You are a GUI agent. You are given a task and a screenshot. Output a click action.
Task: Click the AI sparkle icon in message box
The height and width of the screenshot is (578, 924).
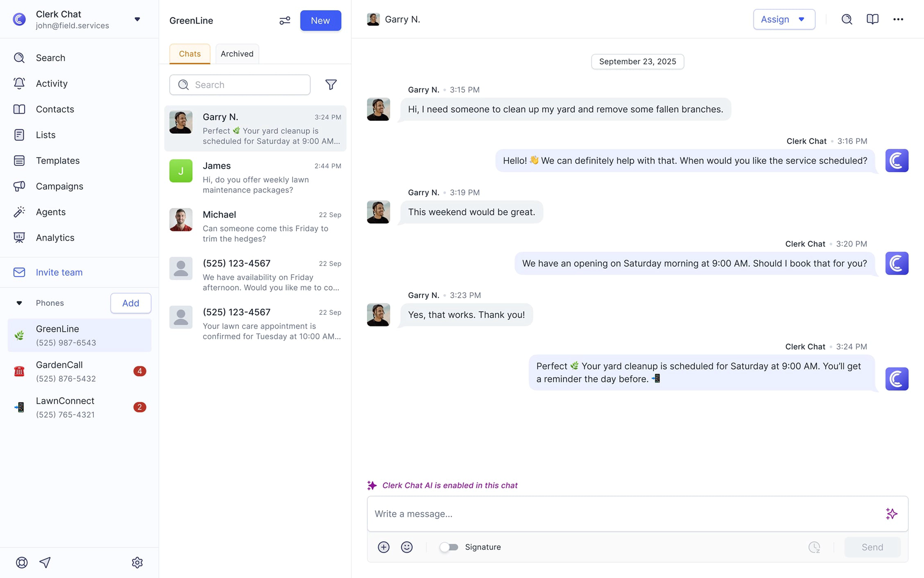click(891, 514)
